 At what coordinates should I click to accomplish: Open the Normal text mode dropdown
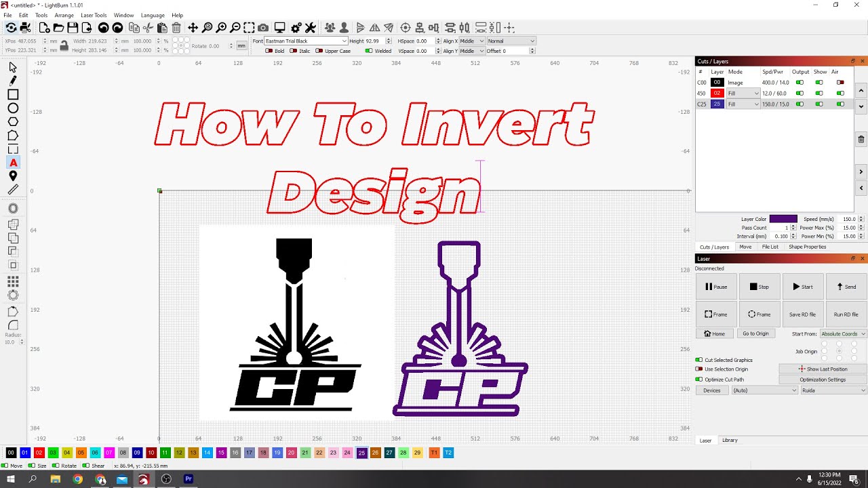tap(511, 41)
